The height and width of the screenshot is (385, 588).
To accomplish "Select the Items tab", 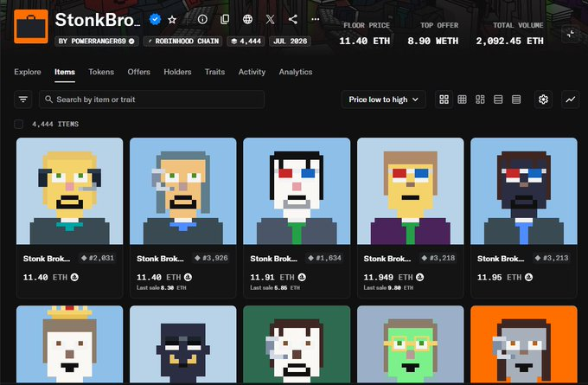I will (x=65, y=72).
